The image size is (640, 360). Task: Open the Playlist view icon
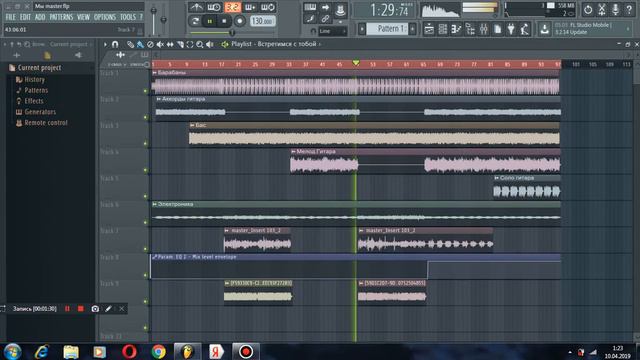coord(429,29)
